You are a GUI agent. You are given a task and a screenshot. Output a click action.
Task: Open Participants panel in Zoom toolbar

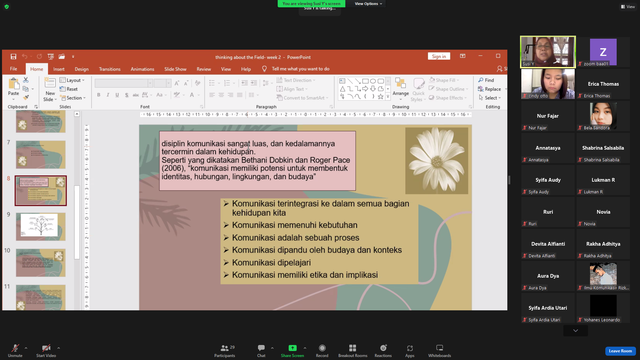[224, 350]
